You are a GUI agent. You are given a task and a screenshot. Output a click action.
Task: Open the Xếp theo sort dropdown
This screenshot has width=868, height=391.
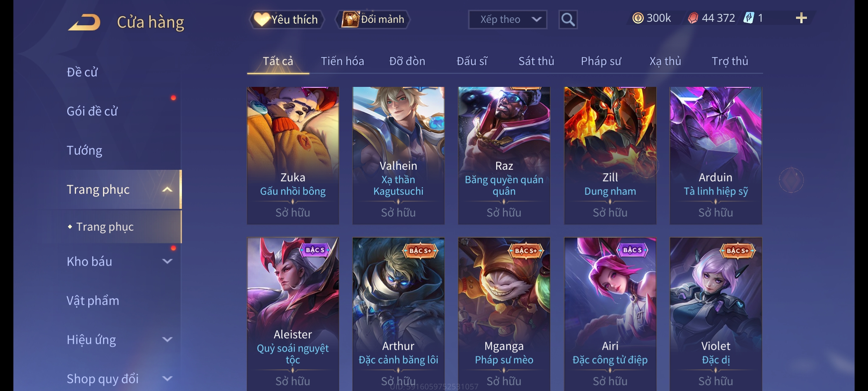coord(507,20)
